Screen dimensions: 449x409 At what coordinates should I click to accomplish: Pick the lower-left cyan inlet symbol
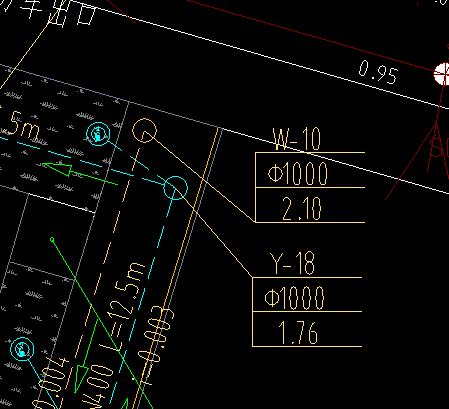[x=22, y=349]
